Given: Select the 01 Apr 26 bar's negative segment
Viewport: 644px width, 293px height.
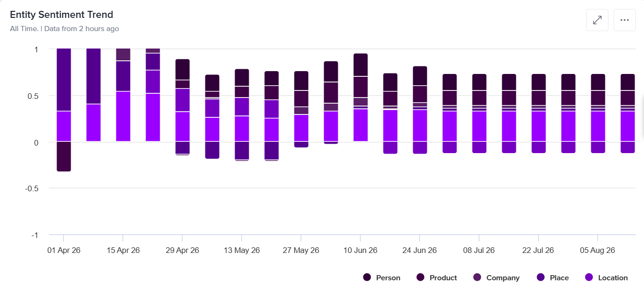Looking at the screenshot, I should [64, 156].
